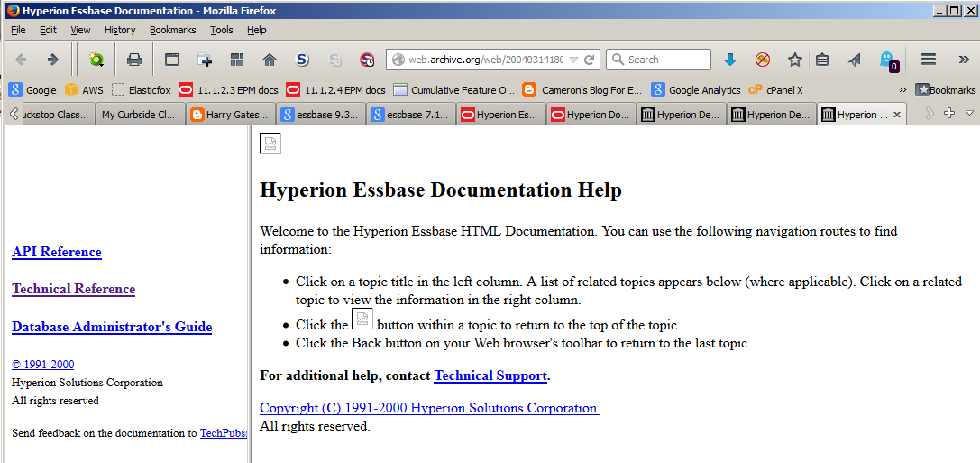This screenshot has height=463, width=980.
Task: Open the Google Analytics bookmark
Action: tap(696, 90)
